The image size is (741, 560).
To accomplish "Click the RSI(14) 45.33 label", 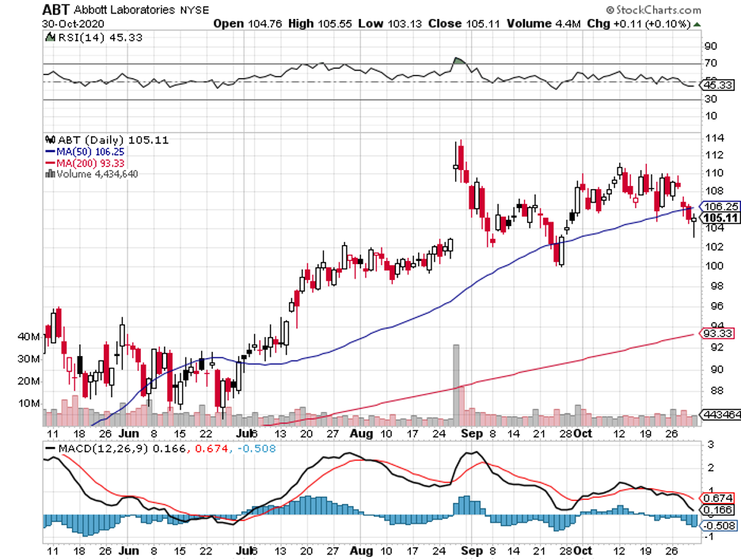I will tap(100, 37).
